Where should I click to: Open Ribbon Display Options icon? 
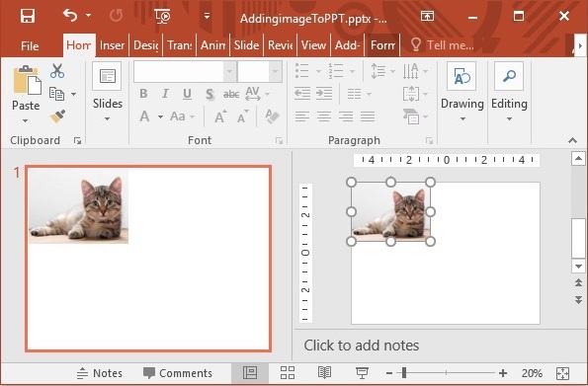tap(427, 16)
